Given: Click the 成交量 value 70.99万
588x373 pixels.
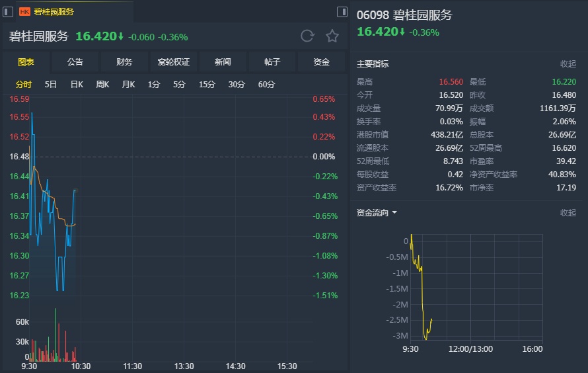Looking at the screenshot, I should (x=449, y=108).
